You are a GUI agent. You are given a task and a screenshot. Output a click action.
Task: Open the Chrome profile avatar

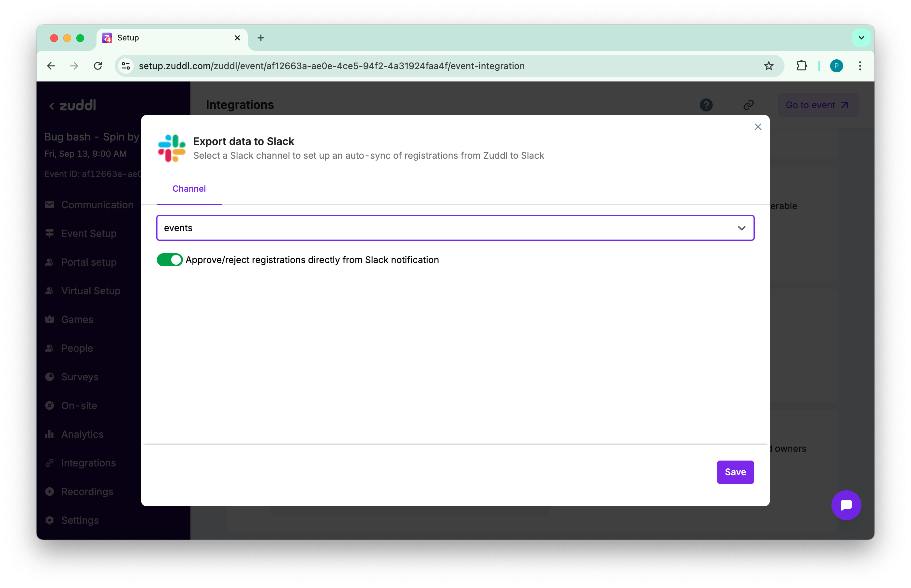(x=836, y=66)
